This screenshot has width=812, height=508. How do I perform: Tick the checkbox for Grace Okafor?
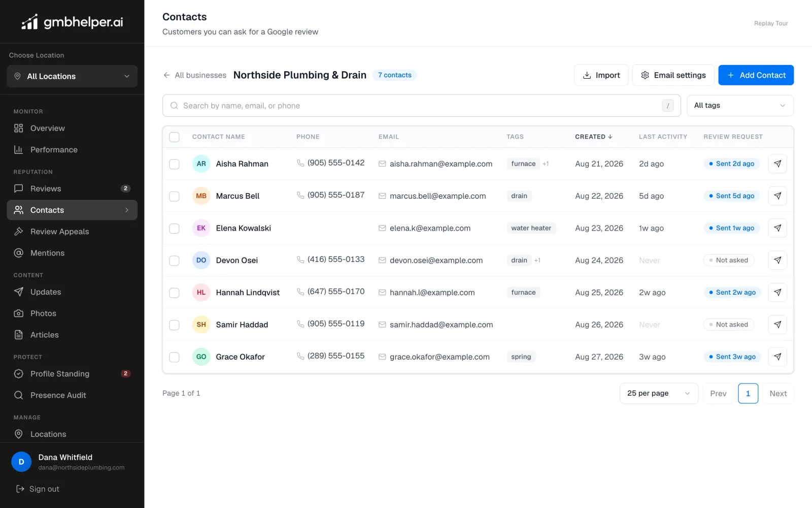174,357
